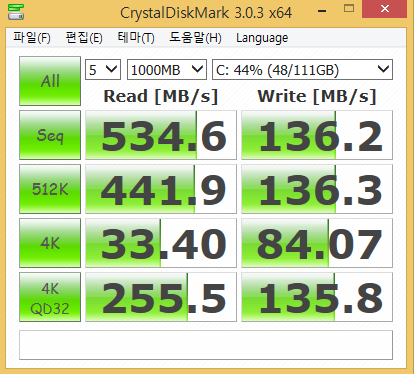The image size is (414, 374).
Task: Minimize the CrystalDiskMark window
Action: point(322,11)
